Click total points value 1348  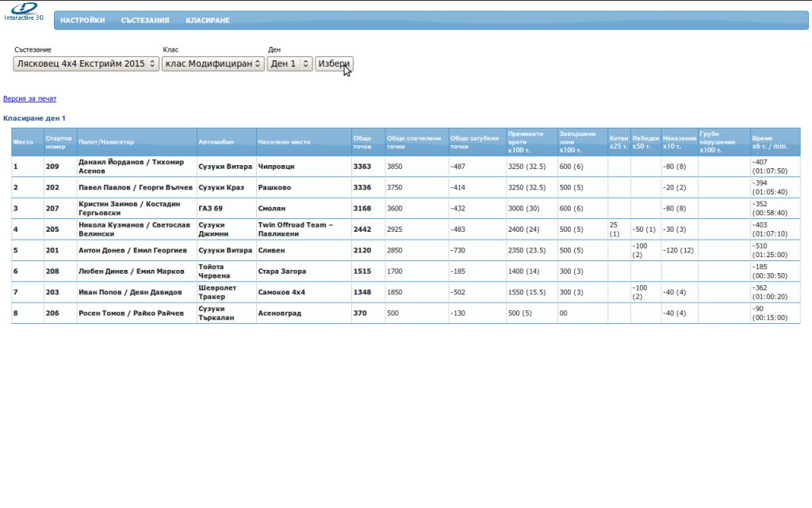pos(362,292)
